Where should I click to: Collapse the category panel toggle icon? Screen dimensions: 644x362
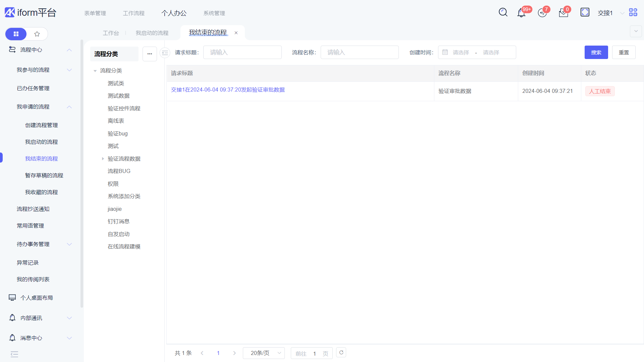click(165, 53)
